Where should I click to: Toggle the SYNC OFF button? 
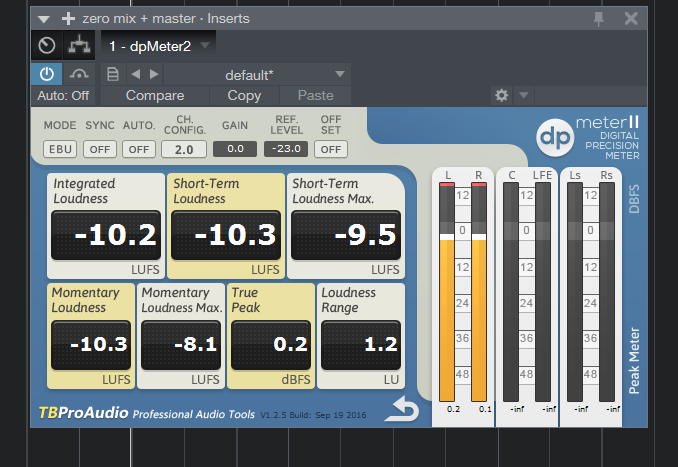(100, 149)
